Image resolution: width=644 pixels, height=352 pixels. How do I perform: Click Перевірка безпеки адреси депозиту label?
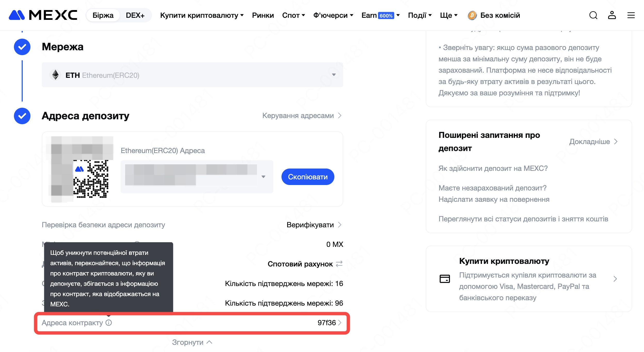coord(103,225)
